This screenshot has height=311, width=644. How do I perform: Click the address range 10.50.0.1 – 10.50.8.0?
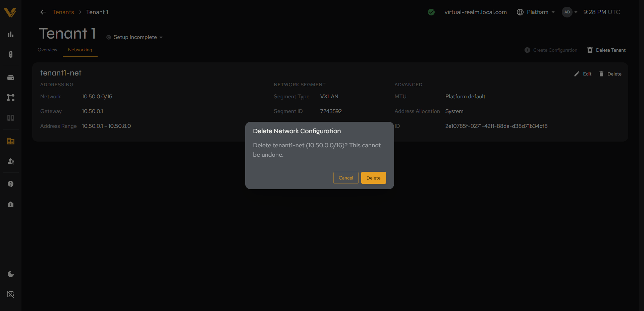pos(107,126)
